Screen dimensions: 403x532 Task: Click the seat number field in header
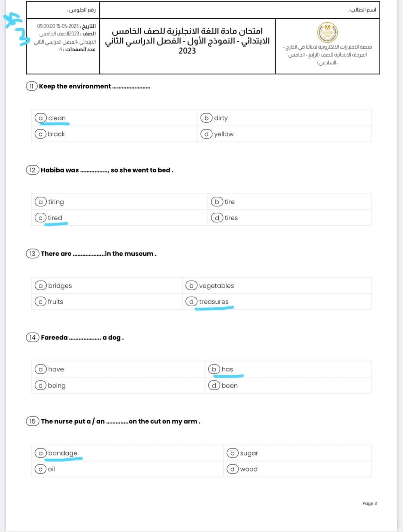point(63,10)
